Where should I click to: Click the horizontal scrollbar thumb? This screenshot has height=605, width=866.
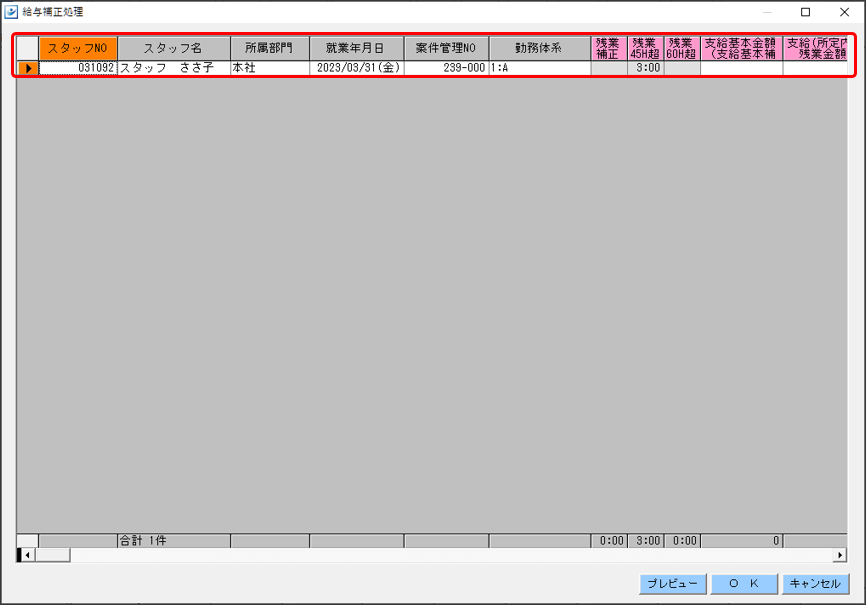(52, 555)
